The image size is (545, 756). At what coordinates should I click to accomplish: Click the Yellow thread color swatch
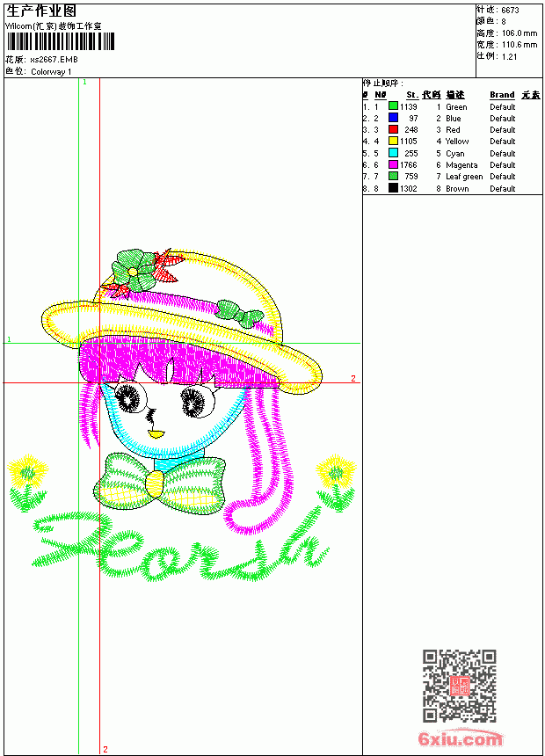393,141
